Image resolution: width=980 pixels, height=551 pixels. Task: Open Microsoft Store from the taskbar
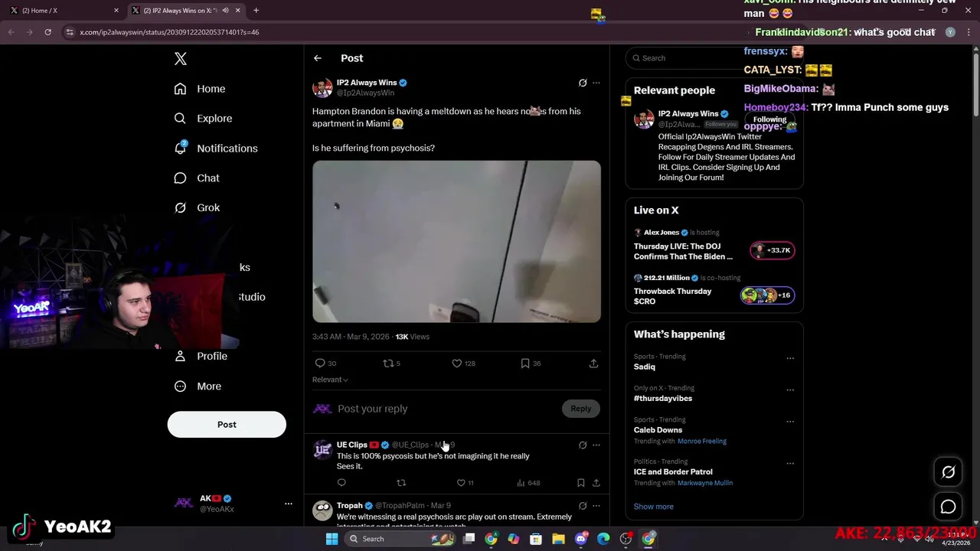[536, 539]
